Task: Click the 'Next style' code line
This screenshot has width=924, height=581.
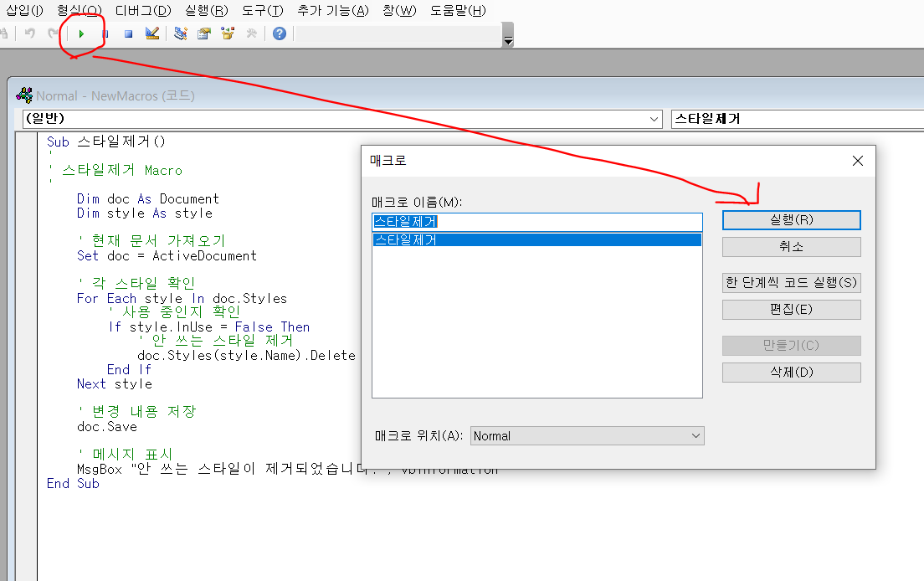Action: click(x=115, y=384)
